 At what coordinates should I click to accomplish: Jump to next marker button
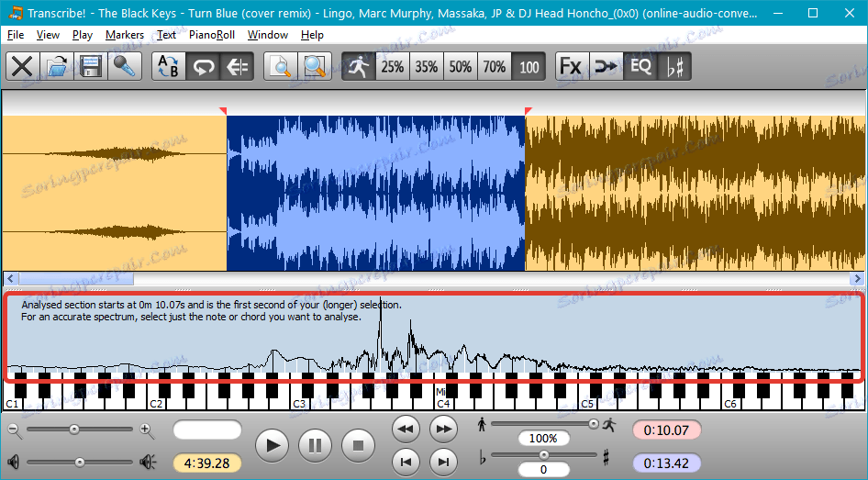click(443, 462)
